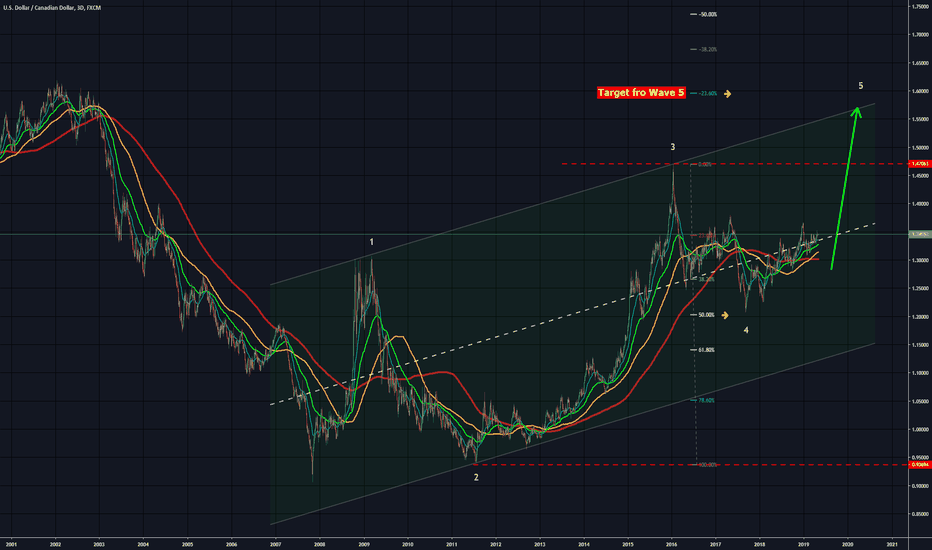This screenshot has width=932, height=550.
Task: Click the yellow arrow beside the -23.60% level
Action: point(728,94)
